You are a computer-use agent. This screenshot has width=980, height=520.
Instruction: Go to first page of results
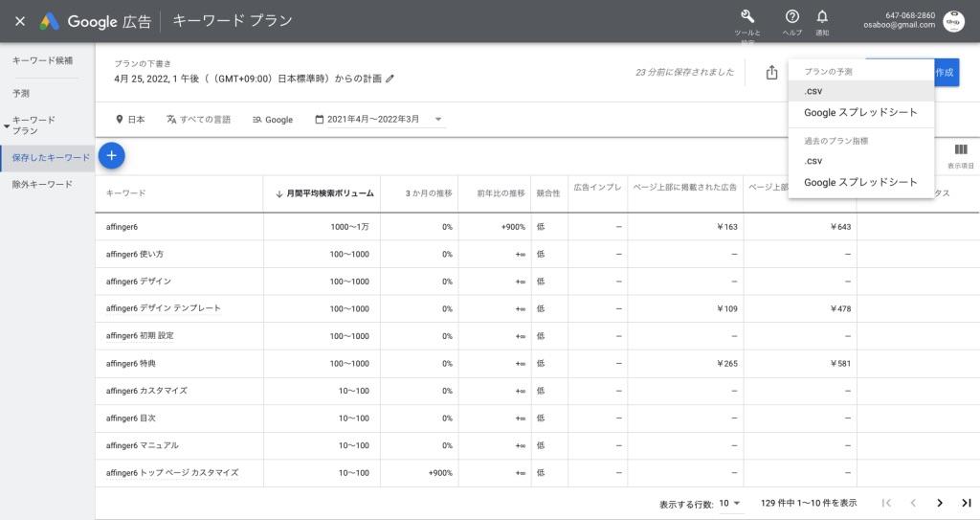886,503
